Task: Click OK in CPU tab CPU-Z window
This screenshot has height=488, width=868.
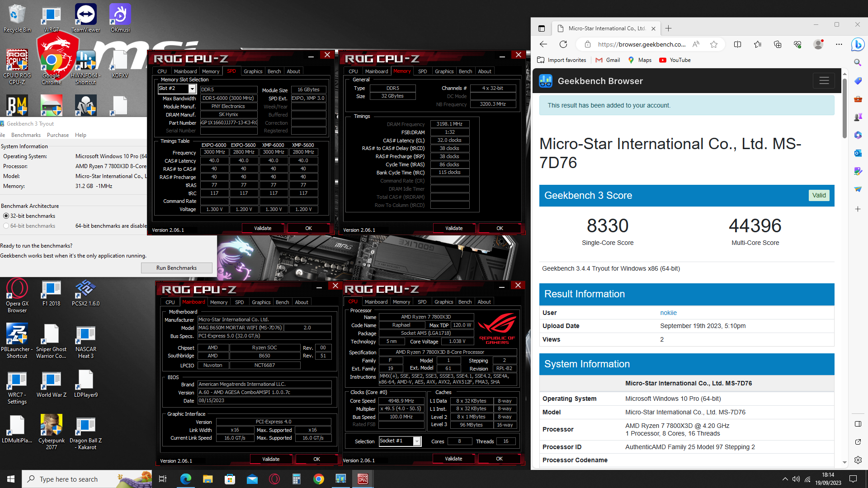Action: [499, 459]
